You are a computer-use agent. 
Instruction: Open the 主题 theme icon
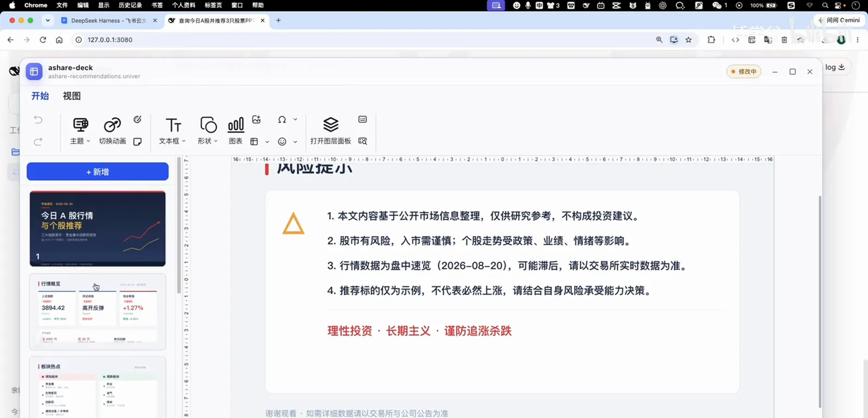tap(80, 125)
